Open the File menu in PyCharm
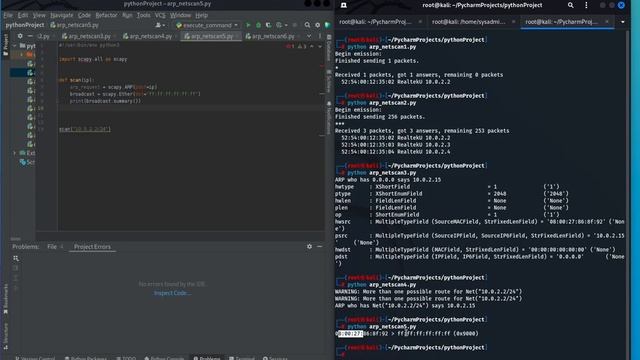This screenshot has height=360, width=640. (8, 15)
